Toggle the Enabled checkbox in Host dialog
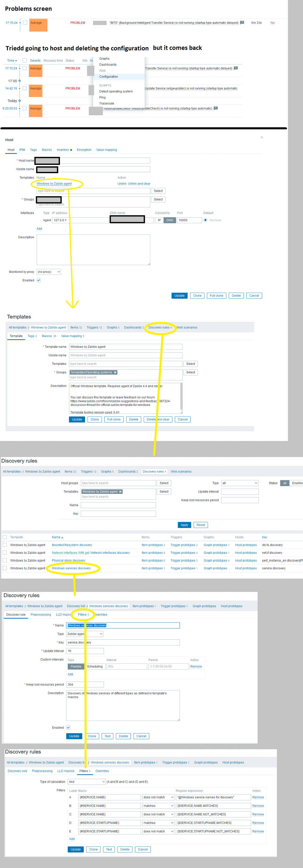This screenshot has height=868, width=303. (38, 280)
